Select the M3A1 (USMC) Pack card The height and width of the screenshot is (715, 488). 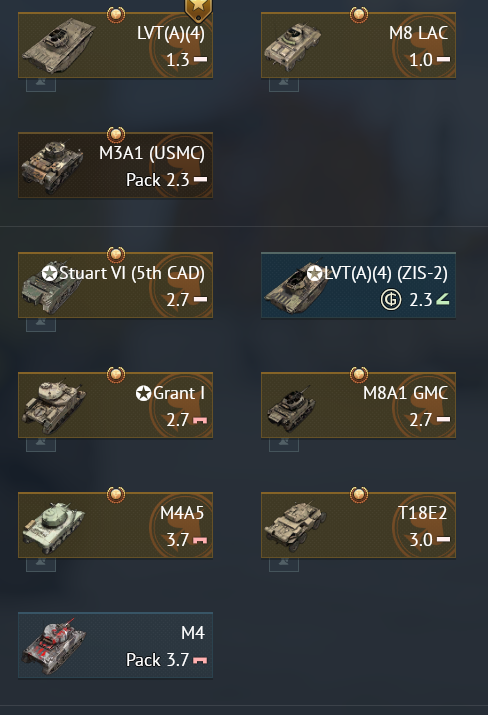115,165
